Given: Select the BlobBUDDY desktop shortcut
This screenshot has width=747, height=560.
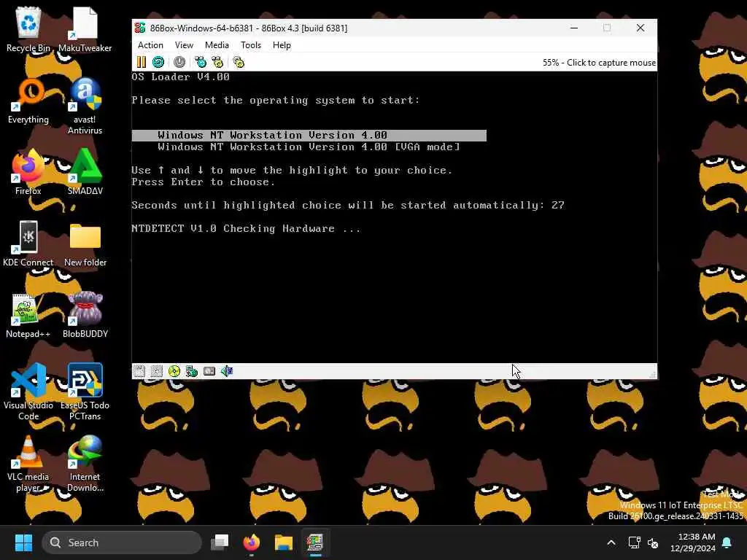Looking at the screenshot, I should coord(85,315).
